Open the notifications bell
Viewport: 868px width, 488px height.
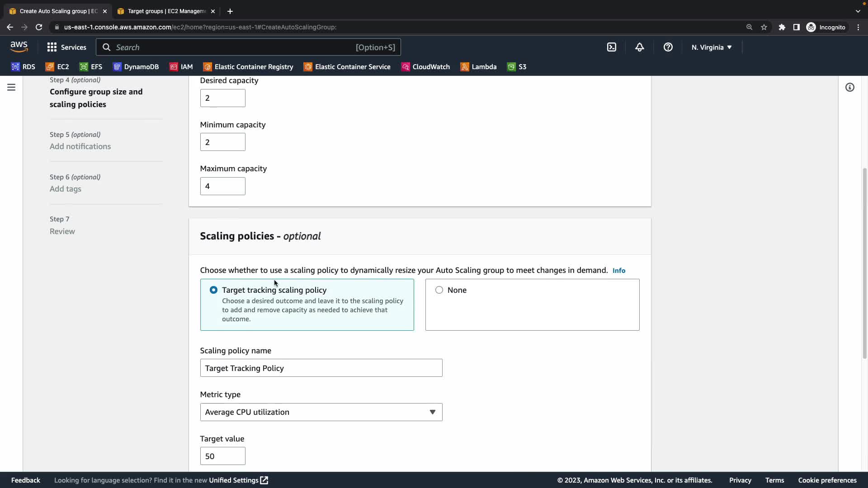pyautogui.click(x=639, y=47)
